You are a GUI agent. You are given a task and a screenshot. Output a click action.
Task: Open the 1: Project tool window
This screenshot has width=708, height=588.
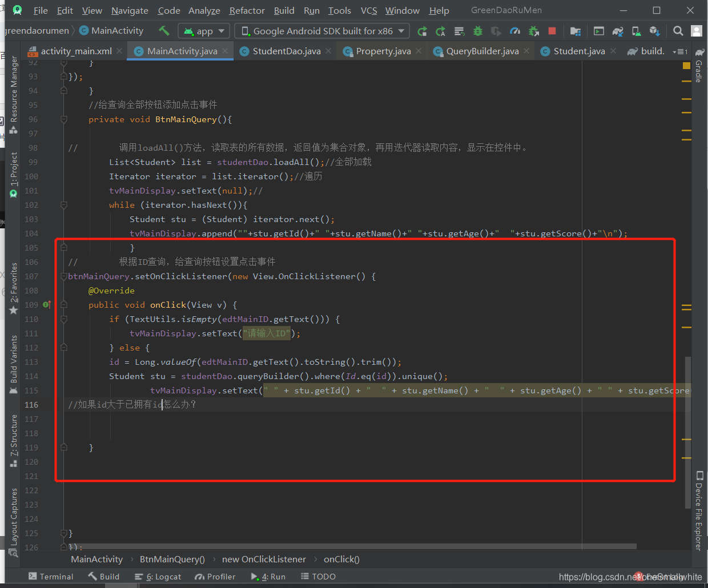(14, 175)
